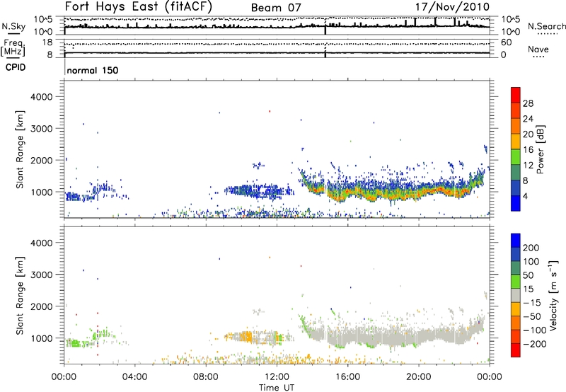Click the 'Velocity [m s-1]' colorbar label
This screenshot has width=566, height=392.
coord(553,295)
